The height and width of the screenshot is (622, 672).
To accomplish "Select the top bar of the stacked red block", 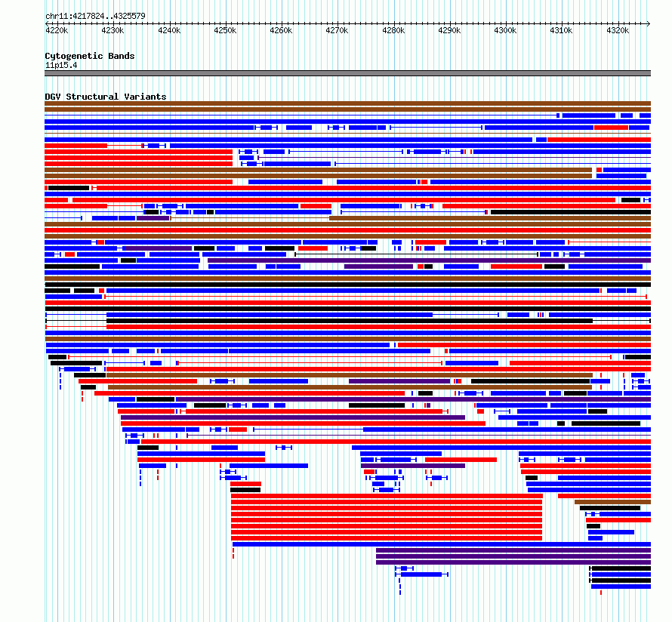I will coord(387,496).
